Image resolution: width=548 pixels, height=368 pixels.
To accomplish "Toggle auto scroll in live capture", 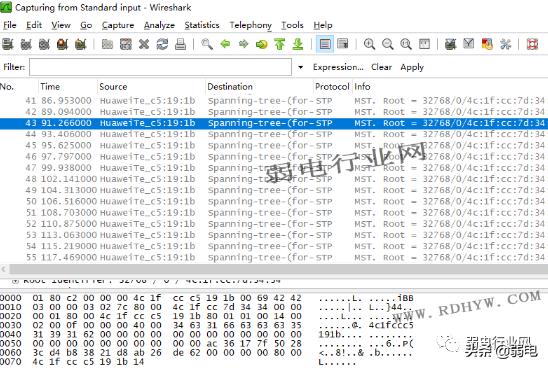I will coord(343,44).
